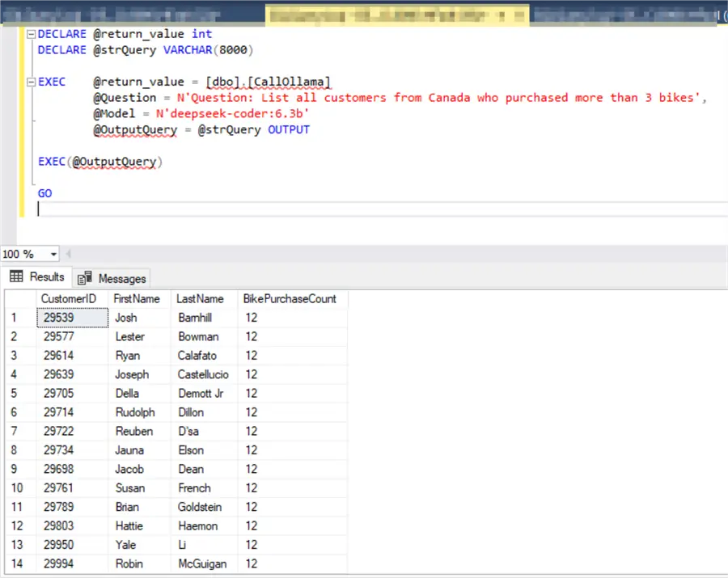Select the LastName cell Goldstein

pyautogui.click(x=204, y=507)
